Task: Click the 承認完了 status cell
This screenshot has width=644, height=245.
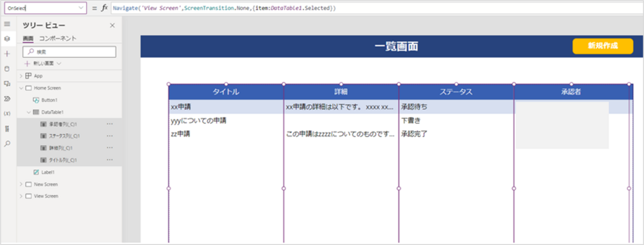Action: 456,134
